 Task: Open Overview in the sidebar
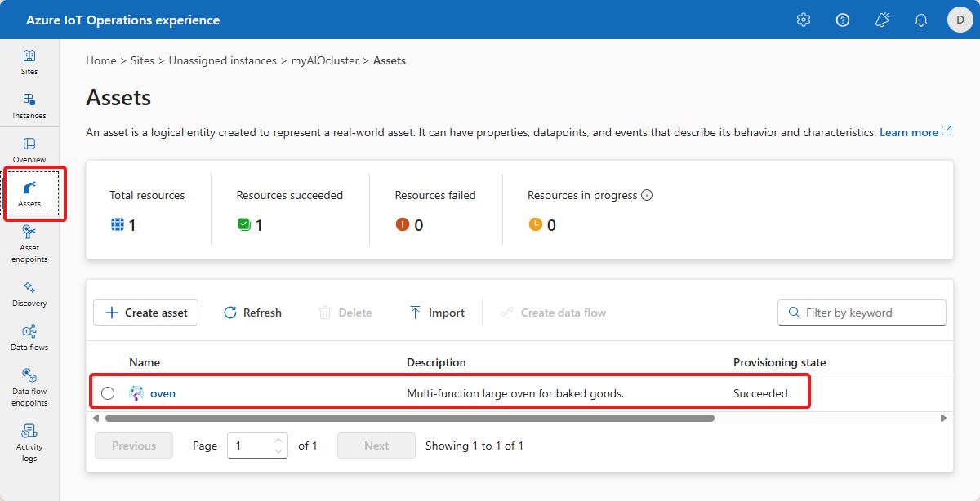coord(29,150)
